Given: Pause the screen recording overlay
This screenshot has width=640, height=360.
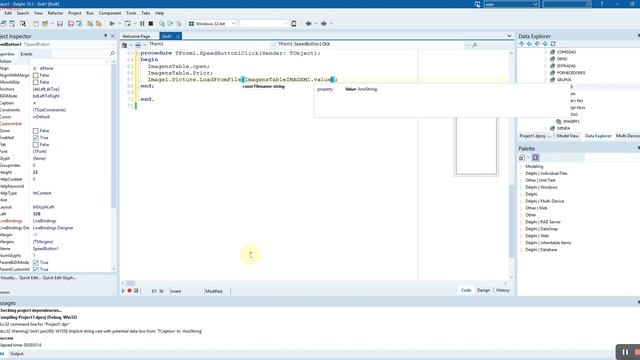Looking at the screenshot, I should (x=625, y=352).
